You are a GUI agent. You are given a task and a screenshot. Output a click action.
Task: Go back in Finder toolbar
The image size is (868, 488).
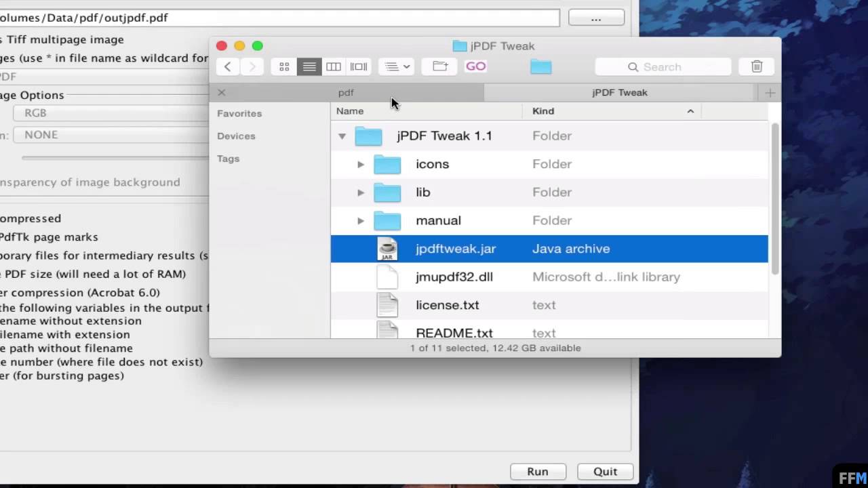(x=228, y=66)
